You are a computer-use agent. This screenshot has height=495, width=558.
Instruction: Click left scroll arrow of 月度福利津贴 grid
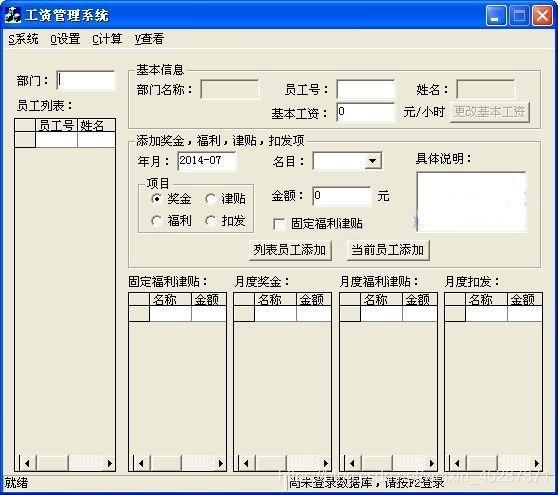click(352, 463)
